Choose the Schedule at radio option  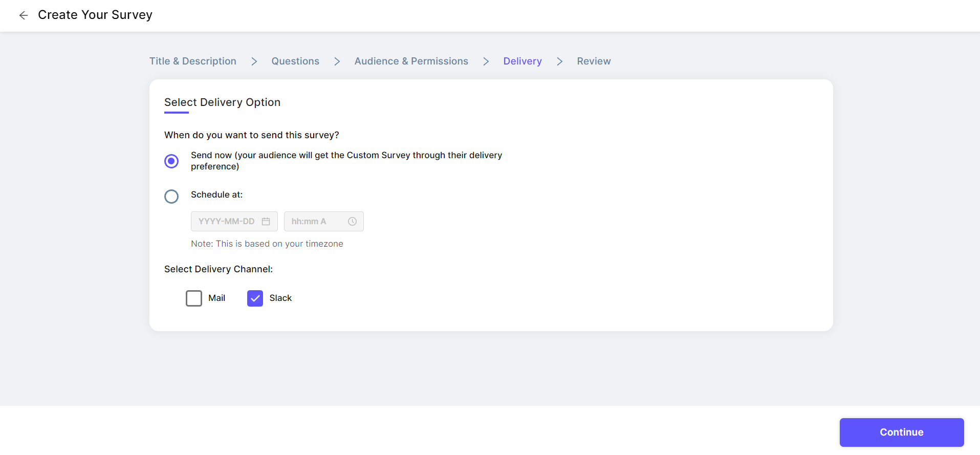coord(171,197)
